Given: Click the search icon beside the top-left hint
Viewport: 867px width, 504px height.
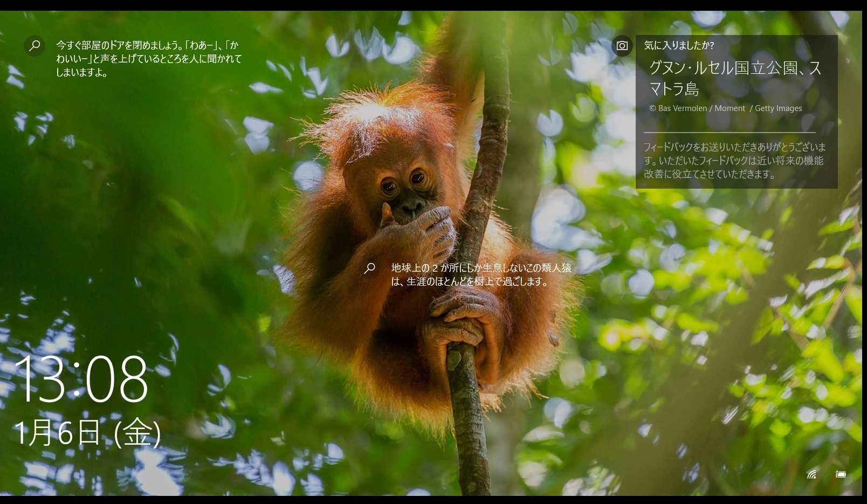Looking at the screenshot, I should (35, 46).
